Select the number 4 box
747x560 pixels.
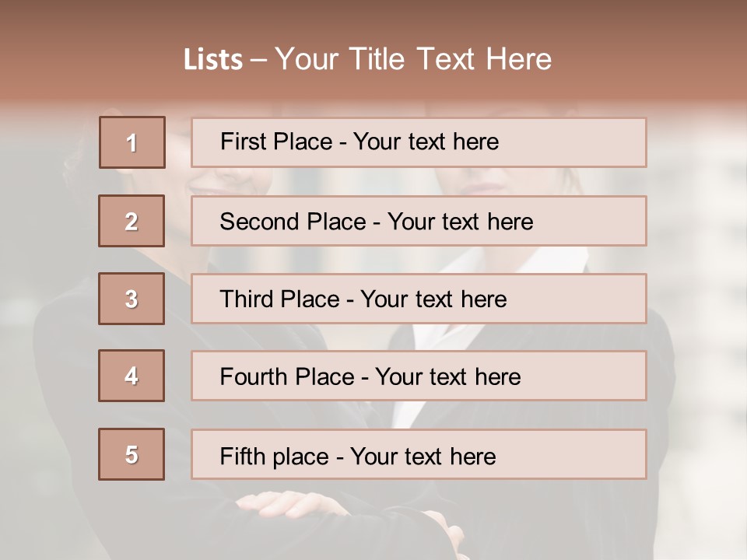132,376
